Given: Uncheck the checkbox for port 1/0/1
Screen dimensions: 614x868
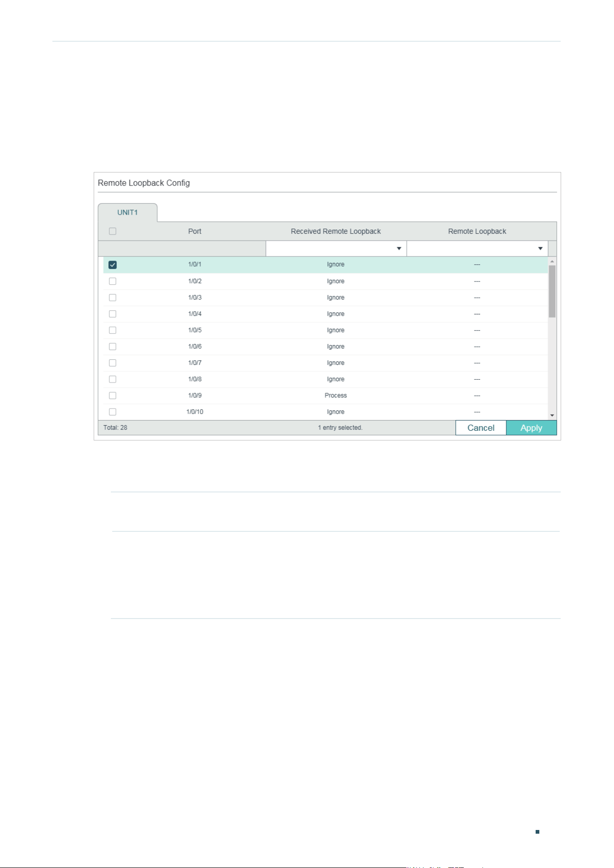Looking at the screenshot, I should point(112,265).
